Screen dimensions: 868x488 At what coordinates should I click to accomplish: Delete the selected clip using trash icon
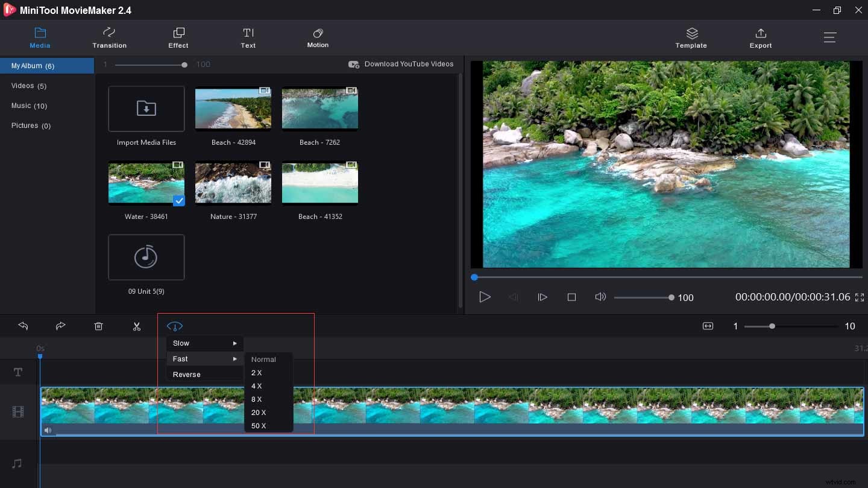[98, 326]
